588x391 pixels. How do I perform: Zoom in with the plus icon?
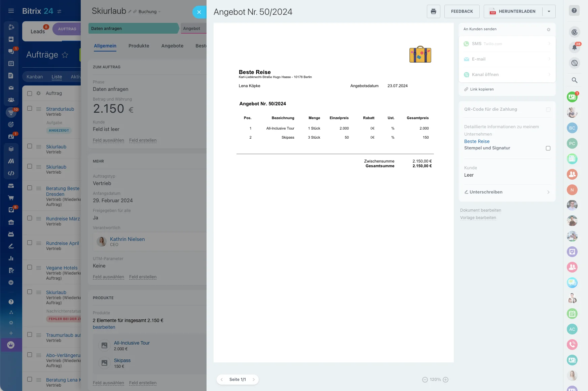coord(446,380)
